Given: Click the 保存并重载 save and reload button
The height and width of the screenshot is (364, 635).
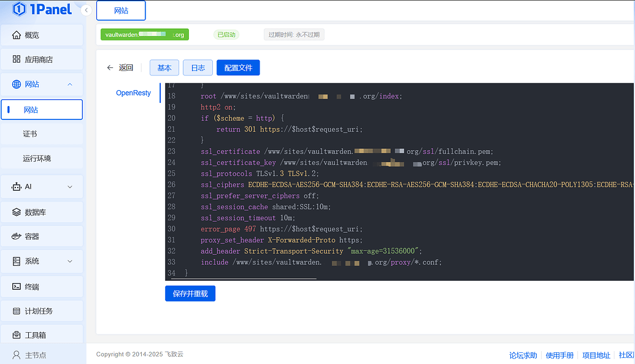Looking at the screenshot, I should click(190, 294).
